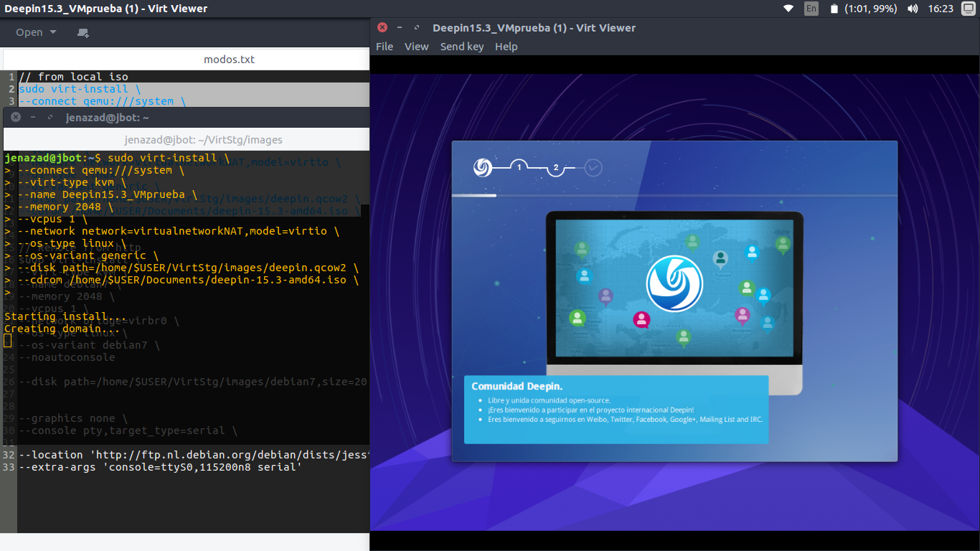Click the clock showing 16:23
The image size is (980, 551).
pyautogui.click(x=941, y=9)
